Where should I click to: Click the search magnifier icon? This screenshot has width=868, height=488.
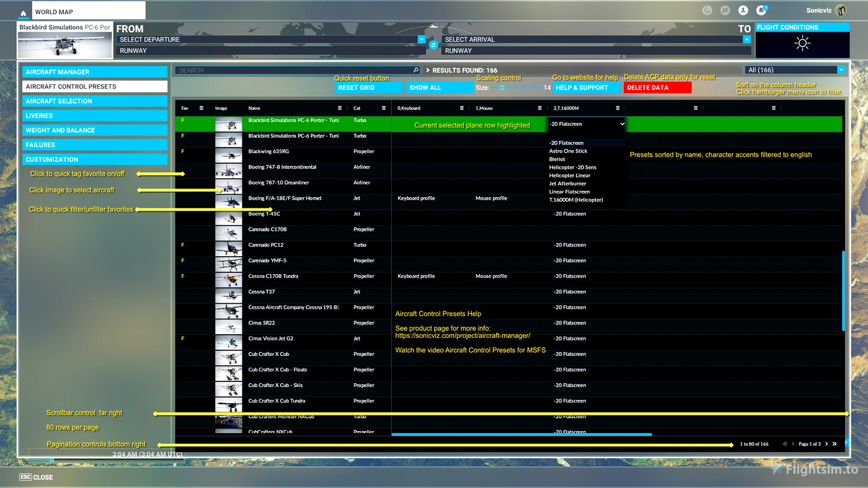point(416,70)
